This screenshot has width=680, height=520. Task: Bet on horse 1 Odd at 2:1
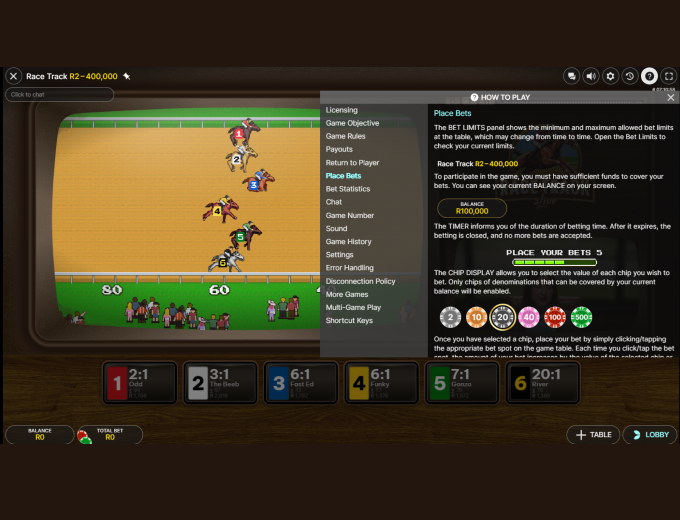pos(139,383)
